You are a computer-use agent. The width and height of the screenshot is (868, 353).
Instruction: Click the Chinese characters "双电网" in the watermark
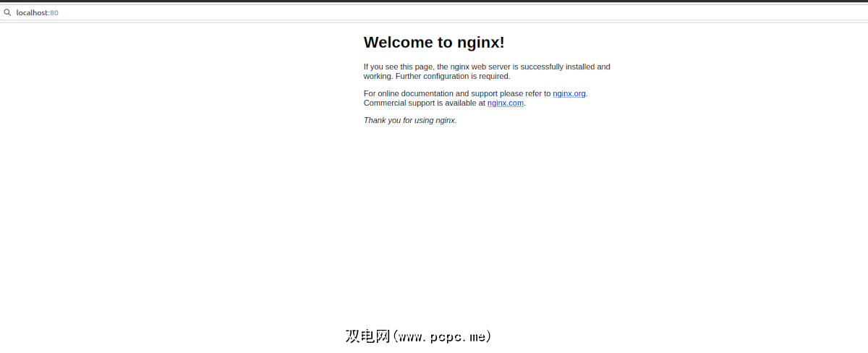[367, 336]
